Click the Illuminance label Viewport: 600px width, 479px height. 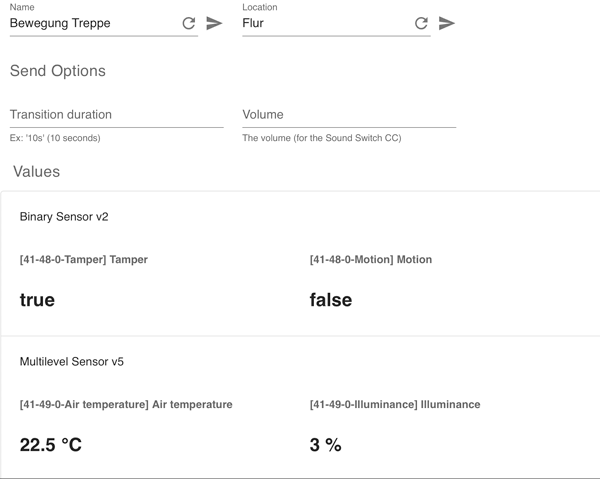[x=395, y=405]
